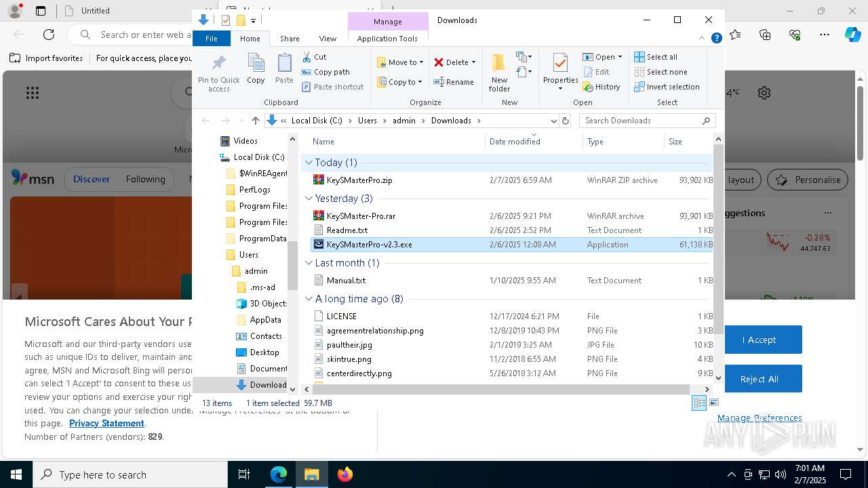Click I Accept button
The width and height of the screenshot is (868, 488).
point(759,340)
